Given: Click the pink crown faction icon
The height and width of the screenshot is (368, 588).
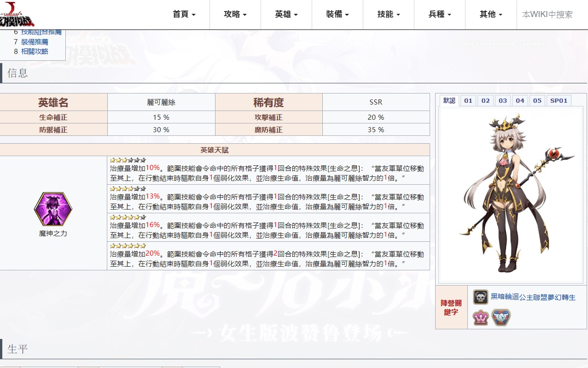Looking at the screenshot, I should click(481, 317).
